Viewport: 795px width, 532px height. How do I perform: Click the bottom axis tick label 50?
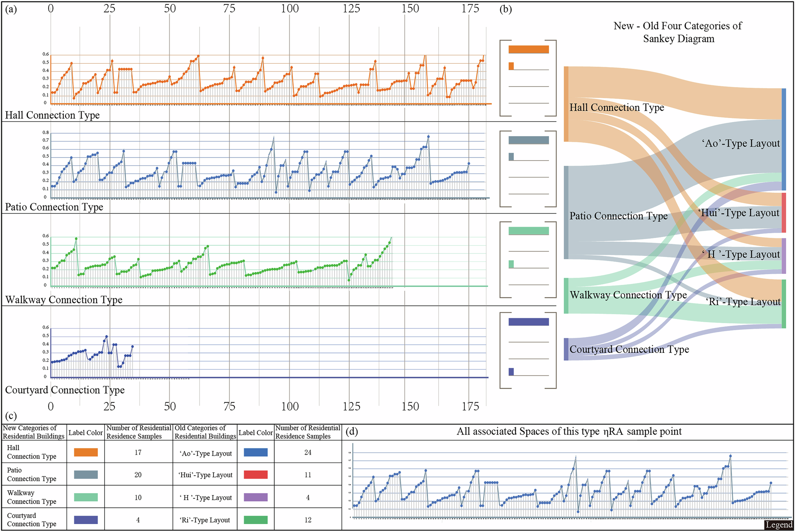tap(170, 406)
